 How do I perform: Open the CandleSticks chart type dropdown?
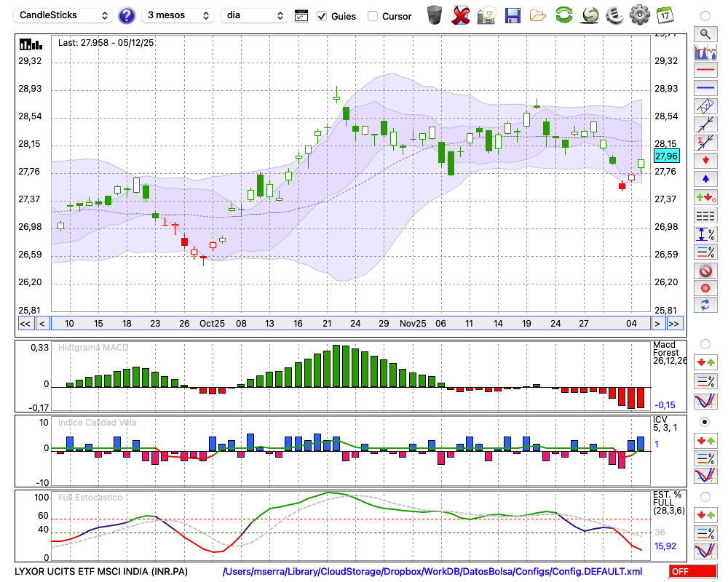click(64, 15)
